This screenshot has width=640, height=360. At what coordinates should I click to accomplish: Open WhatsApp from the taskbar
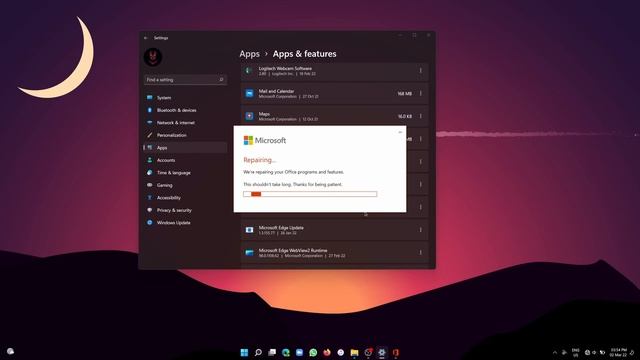click(x=313, y=352)
